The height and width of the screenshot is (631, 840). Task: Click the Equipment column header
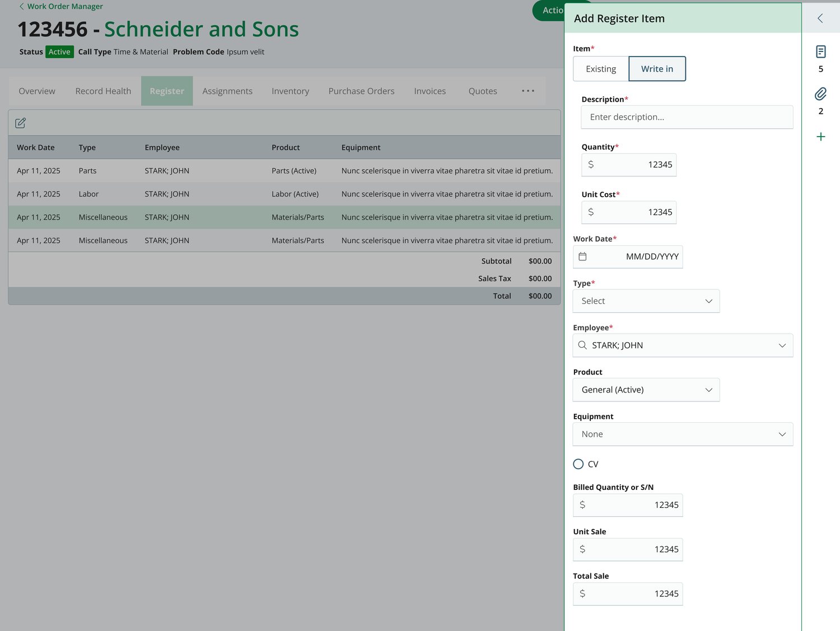(x=361, y=148)
